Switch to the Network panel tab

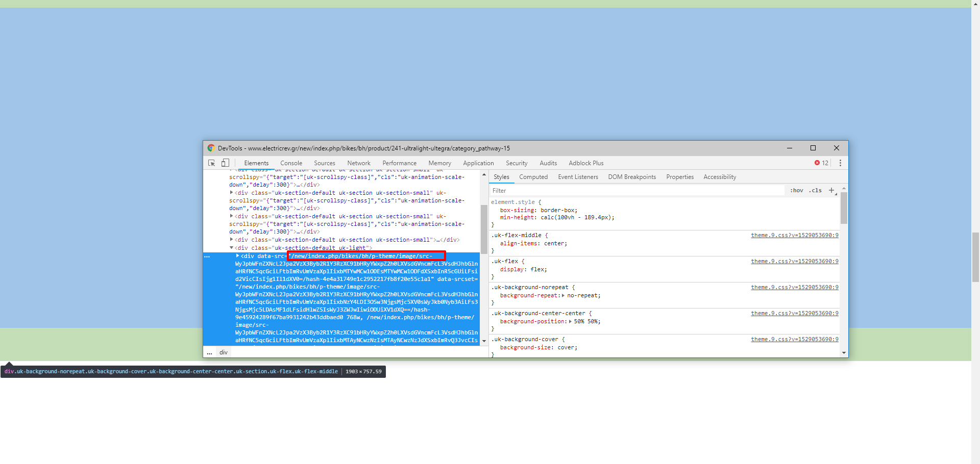tap(359, 163)
